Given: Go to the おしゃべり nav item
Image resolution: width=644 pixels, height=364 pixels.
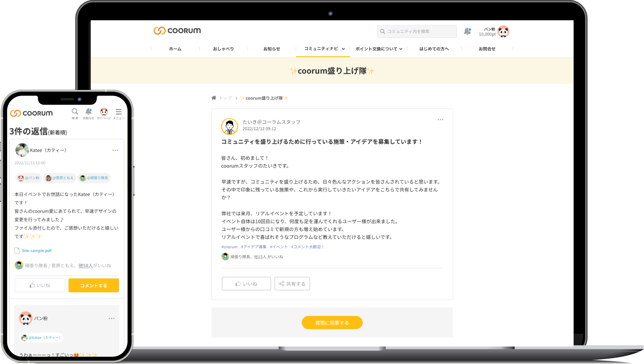Looking at the screenshot, I should click(x=223, y=49).
